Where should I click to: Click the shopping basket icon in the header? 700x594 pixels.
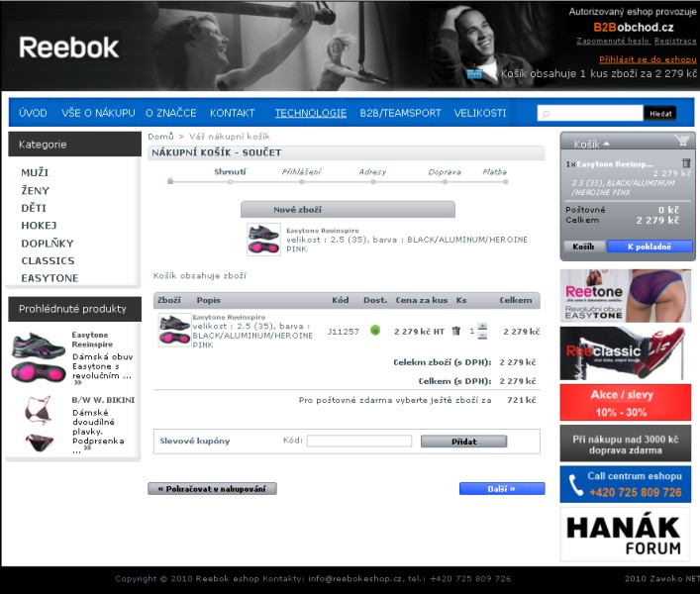[475, 72]
